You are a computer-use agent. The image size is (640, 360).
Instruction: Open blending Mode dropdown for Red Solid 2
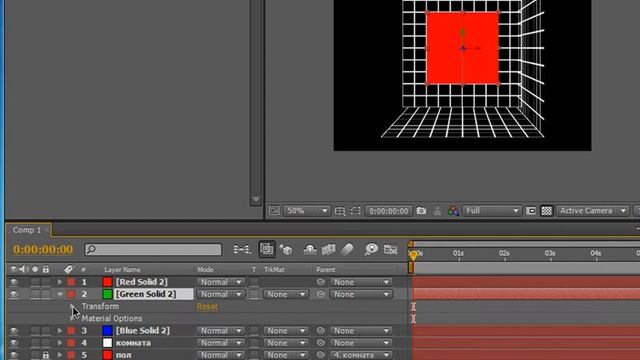tap(220, 282)
